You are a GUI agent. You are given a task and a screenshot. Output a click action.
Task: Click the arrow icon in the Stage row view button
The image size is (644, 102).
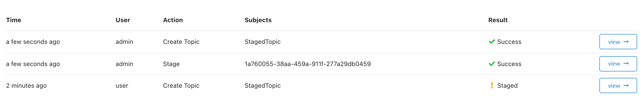[626, 64]
